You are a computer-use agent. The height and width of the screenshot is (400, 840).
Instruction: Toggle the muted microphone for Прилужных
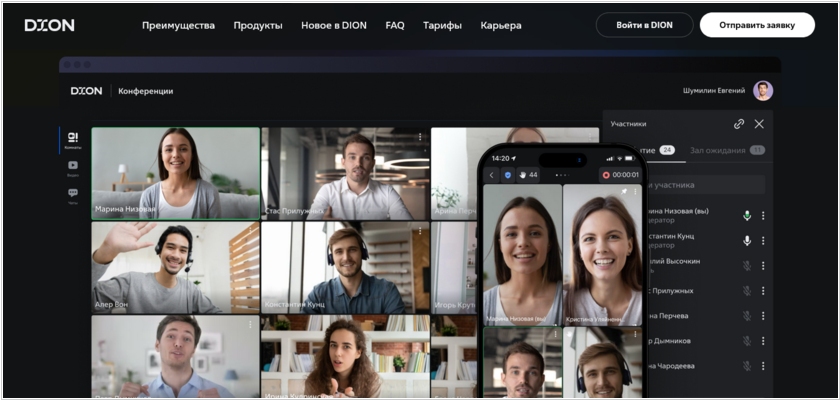[x=747, y=291]
